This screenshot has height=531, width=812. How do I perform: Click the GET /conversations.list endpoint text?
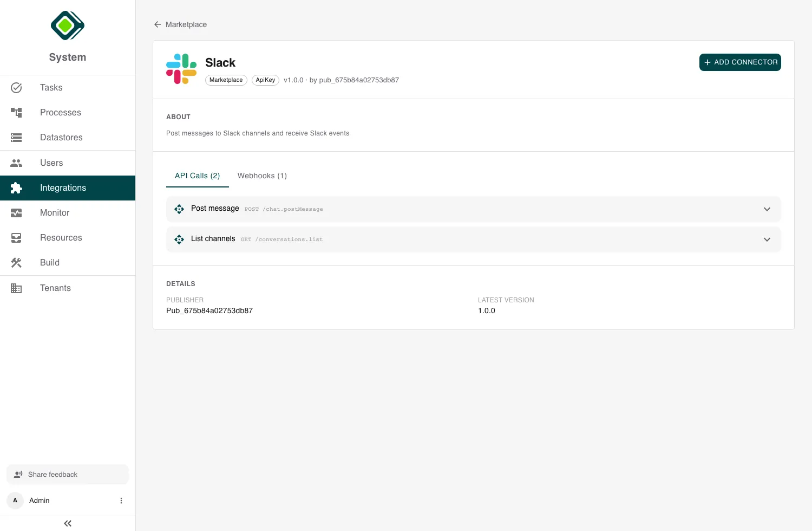281,239
